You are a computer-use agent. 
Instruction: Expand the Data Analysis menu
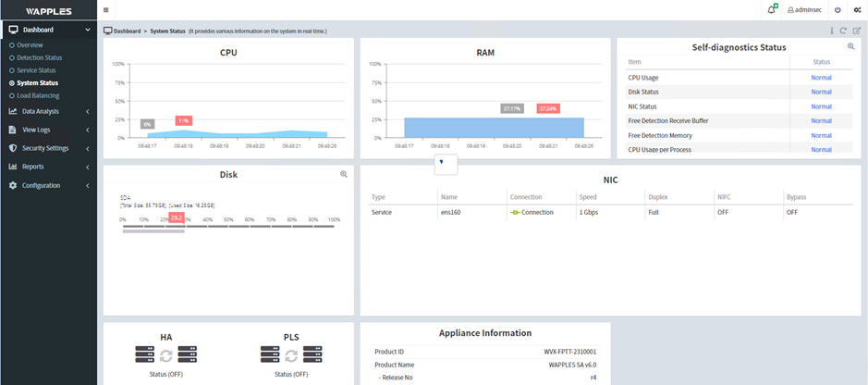pos(47,111)
